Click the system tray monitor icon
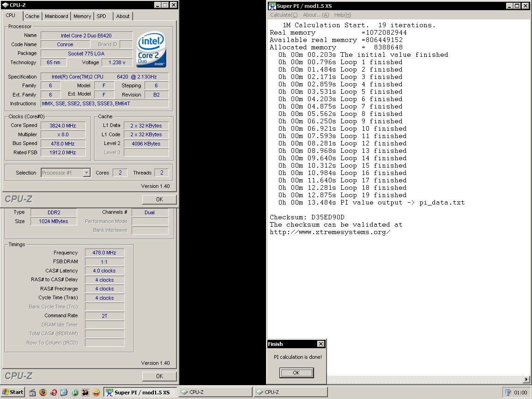 pos(508,393)
